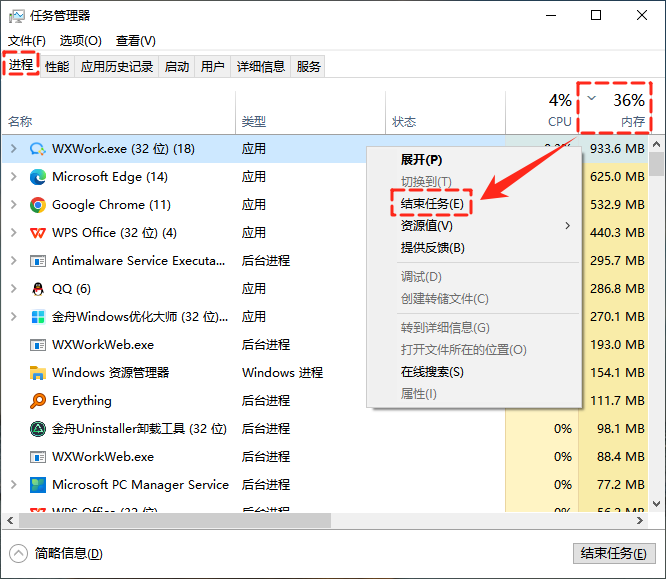Expand the WXWork.exe process group
Image resolution: width=666 pixels, height=579 pixels.
point(14,149)
